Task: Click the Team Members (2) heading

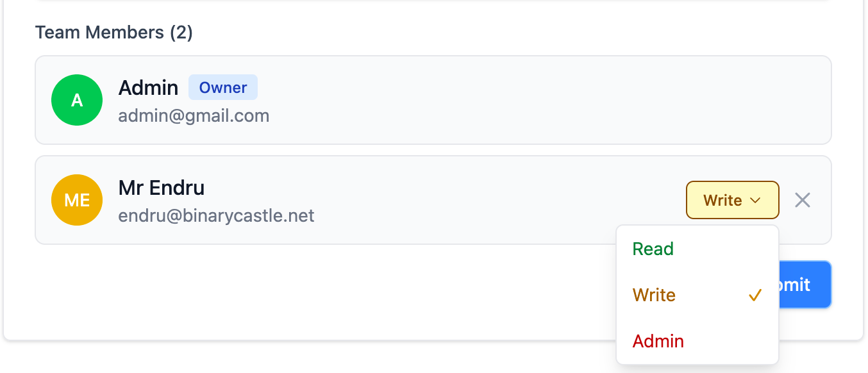Action: pyautogui.click(x=114, y=32)
